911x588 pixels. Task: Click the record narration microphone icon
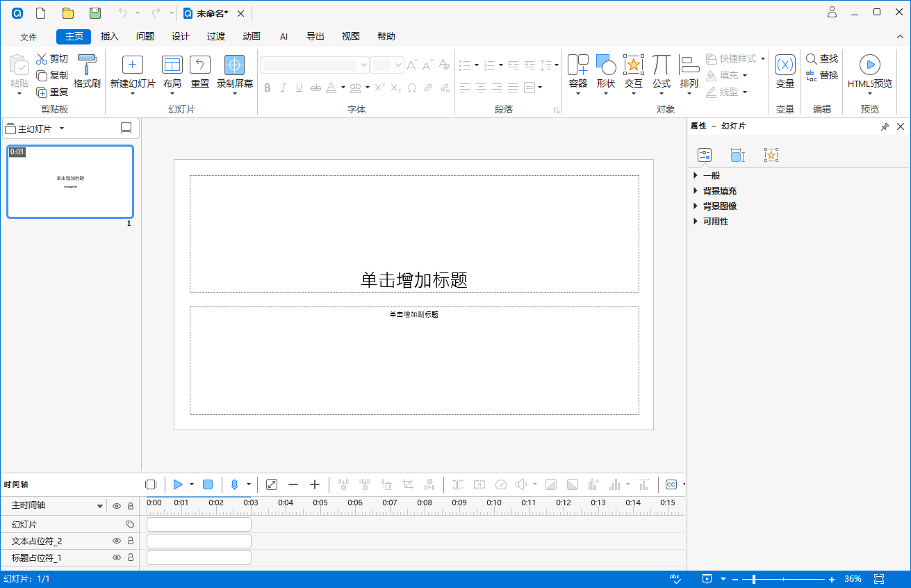234,484
